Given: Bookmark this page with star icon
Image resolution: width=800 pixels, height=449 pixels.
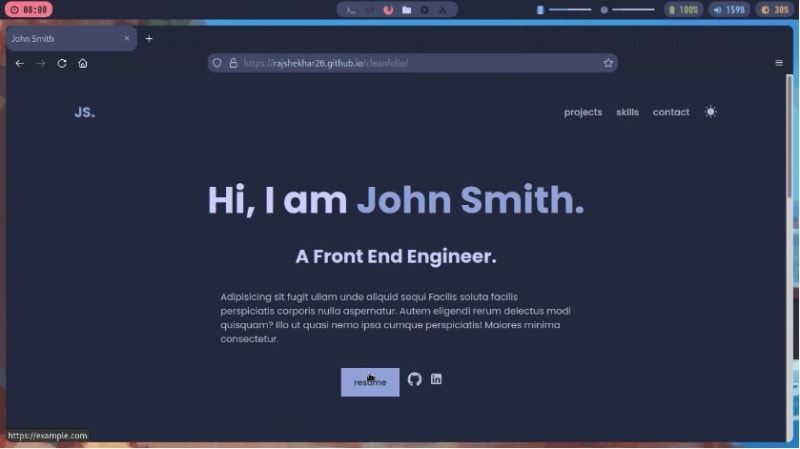Looking at the screenshot, I should tap(608, 63).
